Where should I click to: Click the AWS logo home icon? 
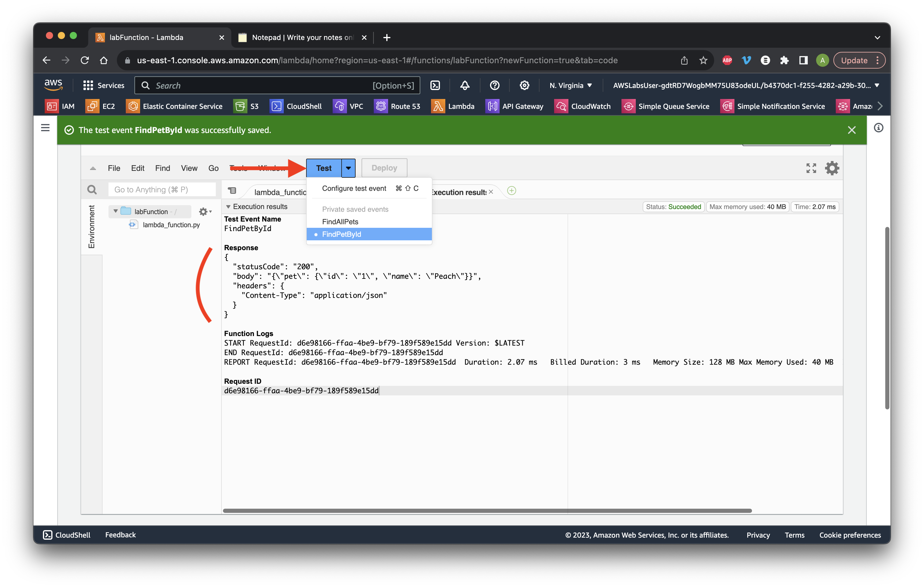(53, 85)
